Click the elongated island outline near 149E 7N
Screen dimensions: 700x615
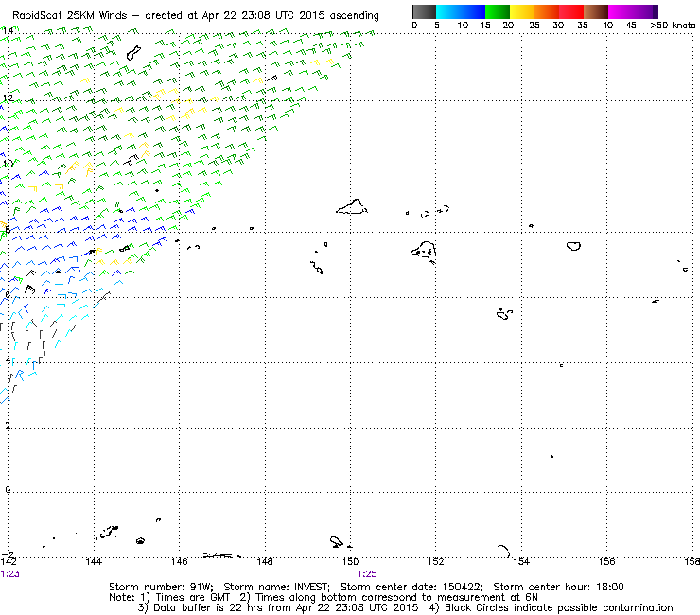pyautogui.click(x=317, y=267)
